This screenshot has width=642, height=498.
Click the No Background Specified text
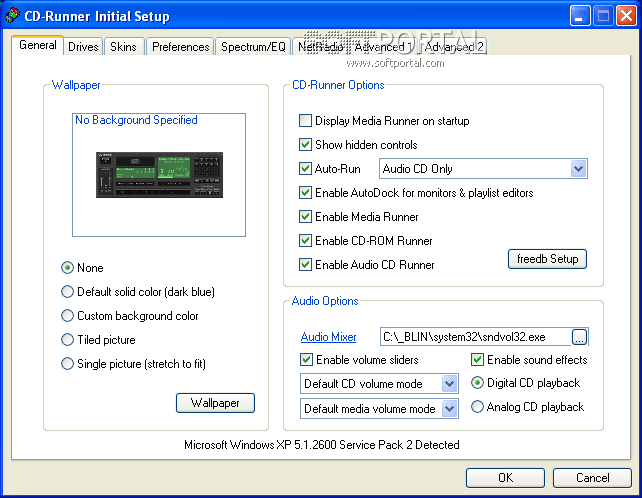pos(136,120)
